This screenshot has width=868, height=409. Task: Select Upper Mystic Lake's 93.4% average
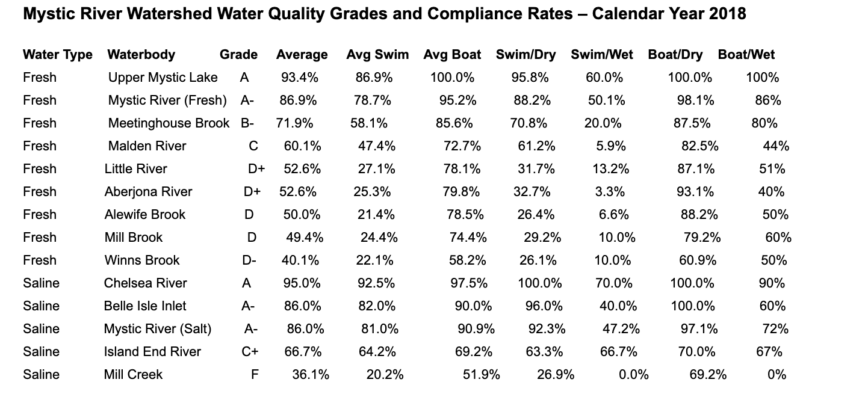coord(300,78)
